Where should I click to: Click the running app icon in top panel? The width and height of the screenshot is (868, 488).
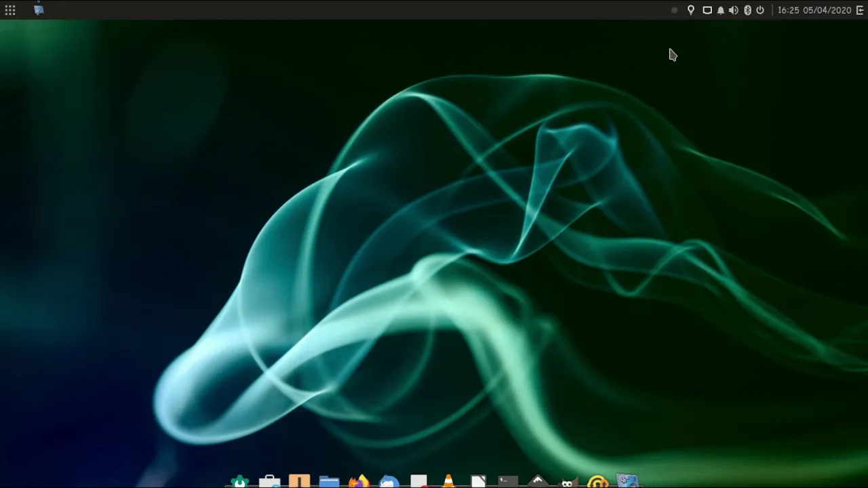(x=39, y=9)
